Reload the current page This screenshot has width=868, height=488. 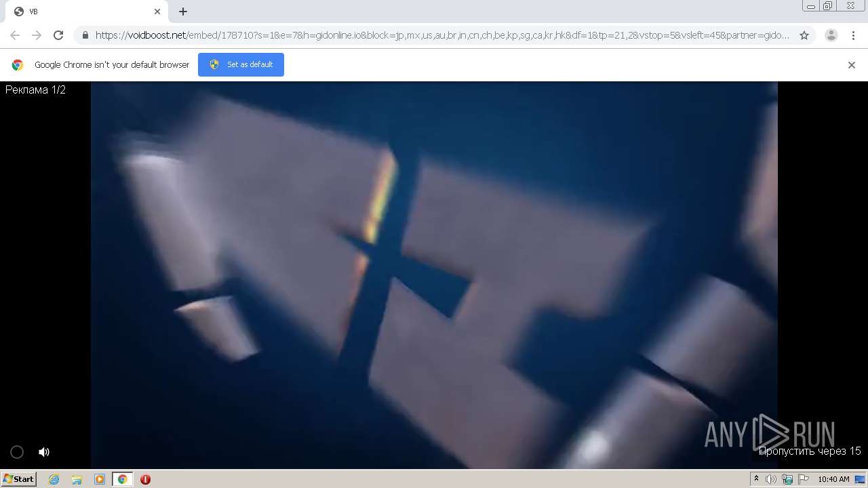(58, 35)
